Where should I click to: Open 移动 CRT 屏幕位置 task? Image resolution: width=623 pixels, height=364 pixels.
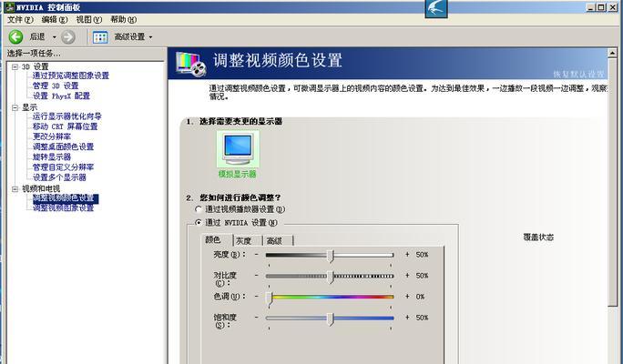click(x=66, y=126)
